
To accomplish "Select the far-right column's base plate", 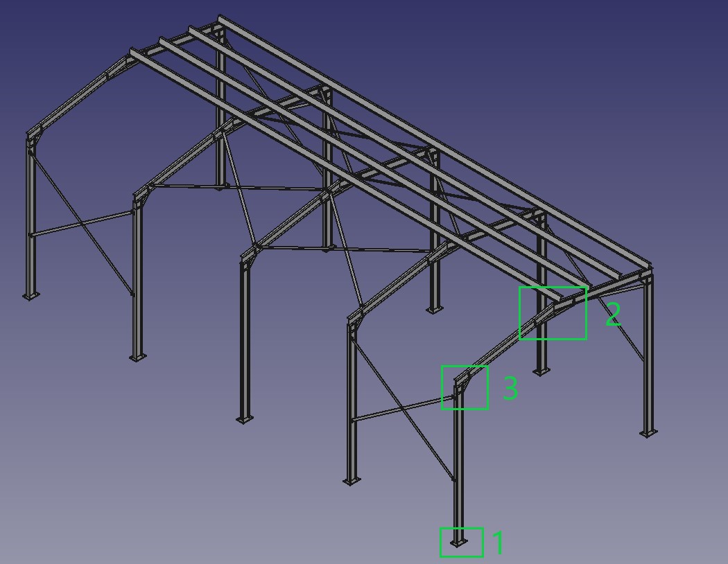I will pyautogui.click(x=648, y=433).
